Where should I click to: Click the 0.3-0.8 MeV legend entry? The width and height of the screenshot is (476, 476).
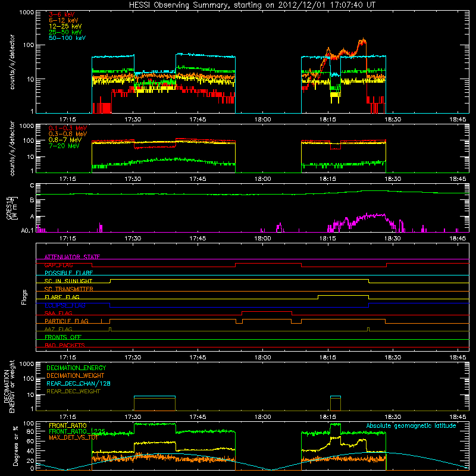click(x=68, y=134)
